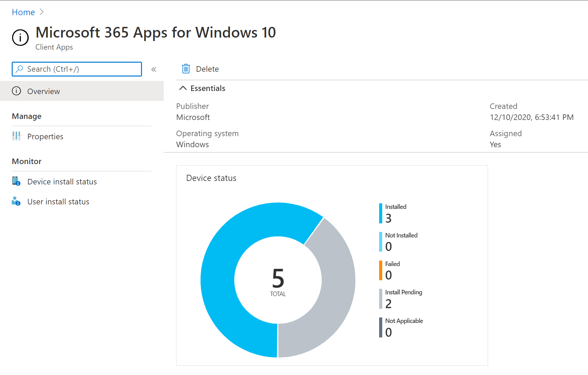Open the Overview menu item
The width and height of the screenshot is (588, 375).
(x=82, y=91)
